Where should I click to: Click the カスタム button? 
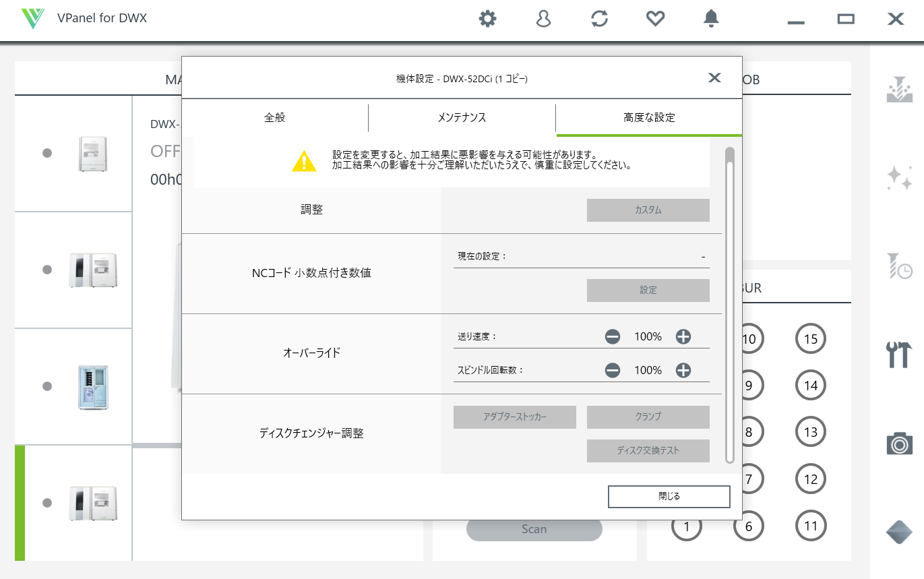(x=648, y=210)
